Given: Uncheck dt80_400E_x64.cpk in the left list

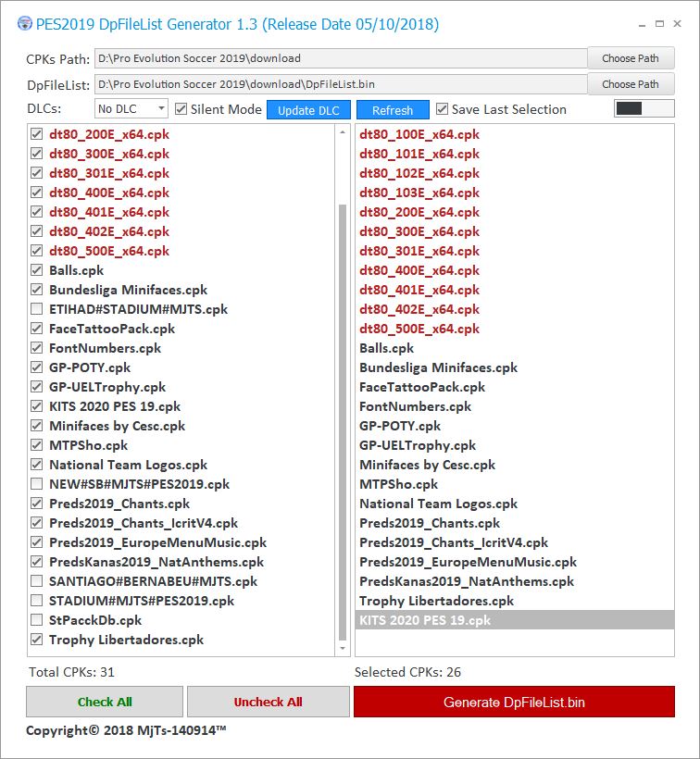Looking at the screenshot, I should (37, 193).
